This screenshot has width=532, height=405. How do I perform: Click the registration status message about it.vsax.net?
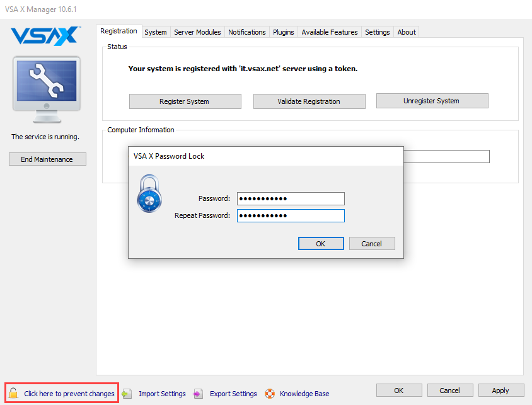point(243,69)
